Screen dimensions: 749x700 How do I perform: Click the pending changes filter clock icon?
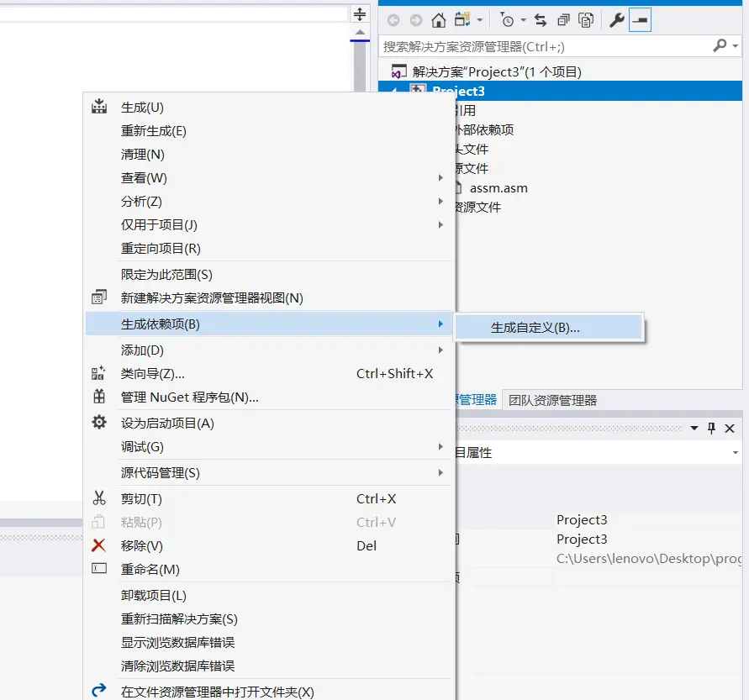pos(507,20)
